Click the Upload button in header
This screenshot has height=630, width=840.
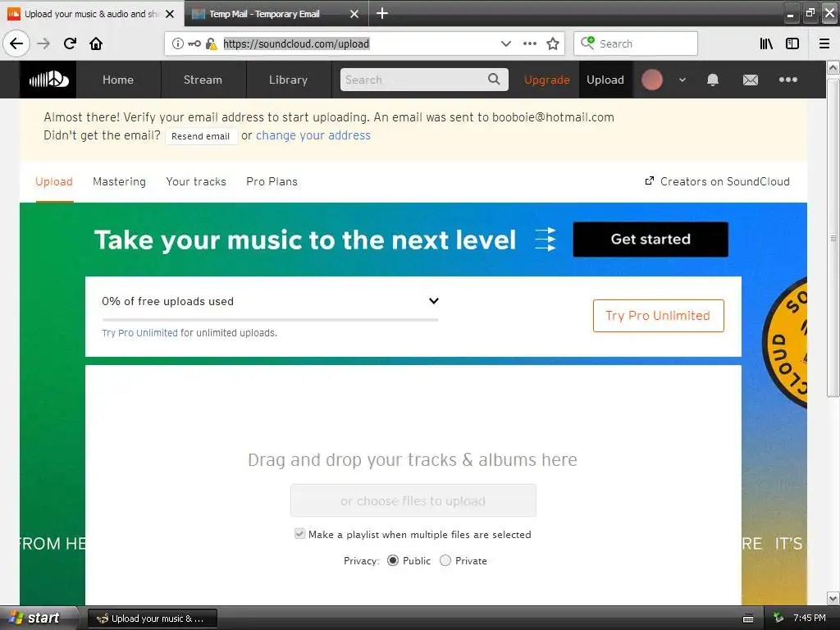[x=605, y=80]
